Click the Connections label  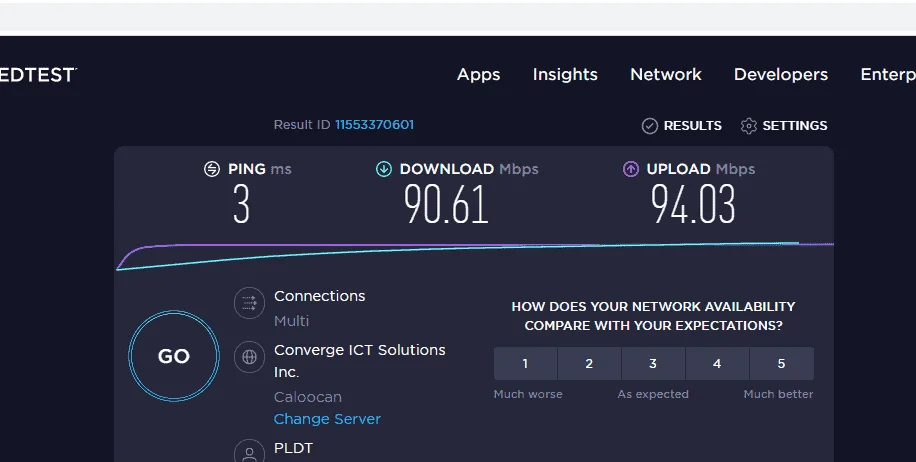coord(320,296)
